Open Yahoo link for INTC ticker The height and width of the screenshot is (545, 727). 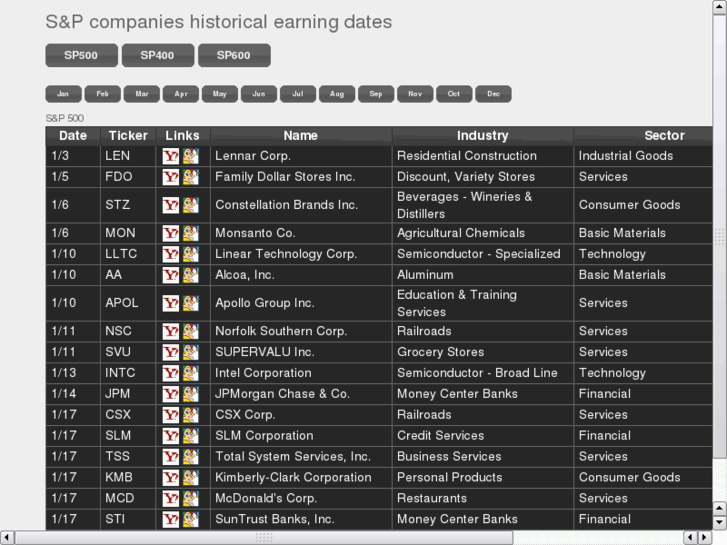(x=171, y=373)
